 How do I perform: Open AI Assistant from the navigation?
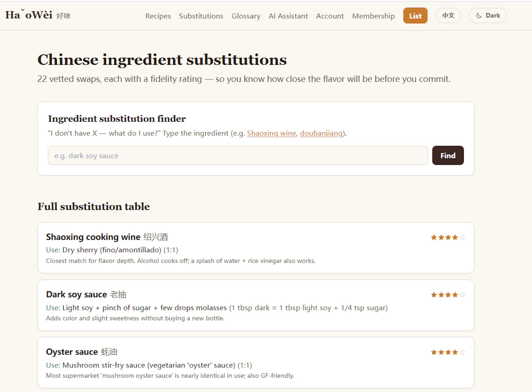pos(288,16)
